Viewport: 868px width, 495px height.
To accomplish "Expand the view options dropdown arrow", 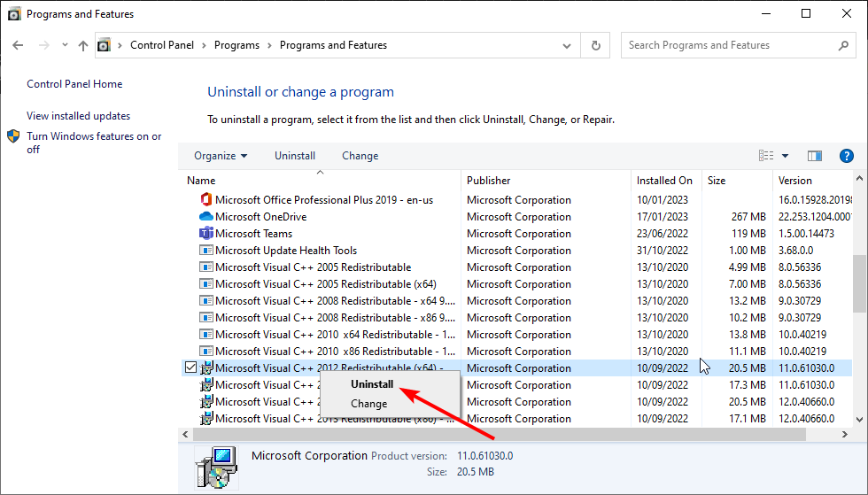I will [x=785, y=156].
